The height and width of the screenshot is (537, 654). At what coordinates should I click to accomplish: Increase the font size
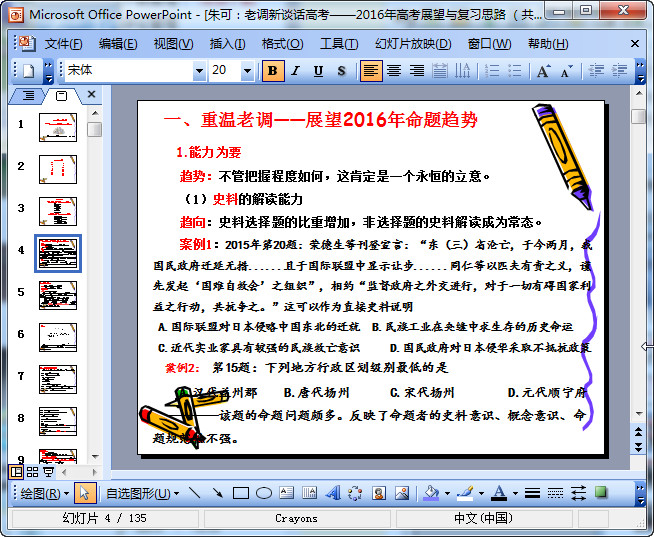pos(543,71)
